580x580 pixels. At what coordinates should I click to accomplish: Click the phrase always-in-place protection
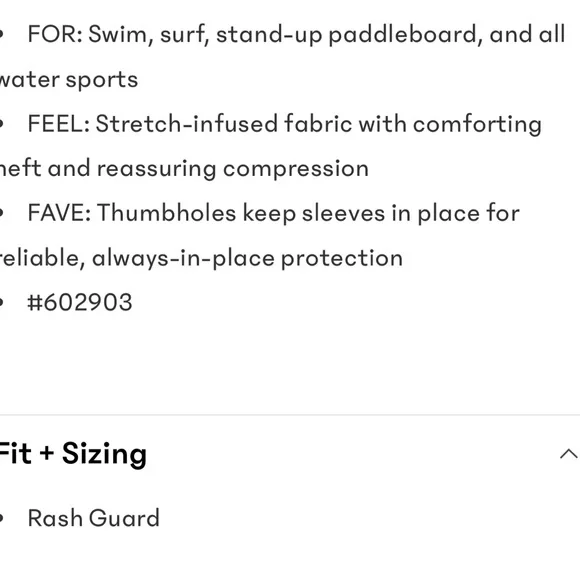click(x=247, y=259)
